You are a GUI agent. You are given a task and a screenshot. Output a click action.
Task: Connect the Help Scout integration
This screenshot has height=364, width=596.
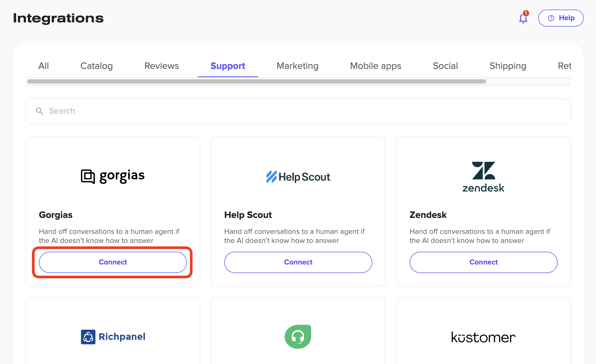298,262
